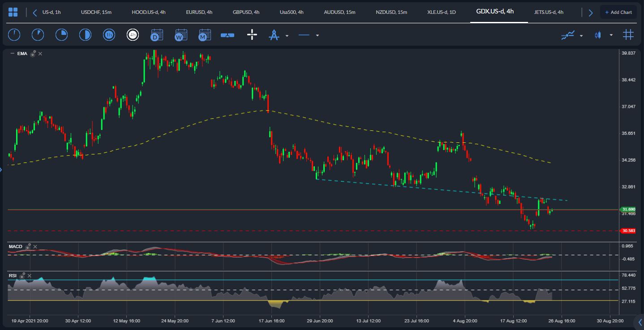Click the 31.690 current price label
Viewport: 644px width, 330px height.
[628, 209]
